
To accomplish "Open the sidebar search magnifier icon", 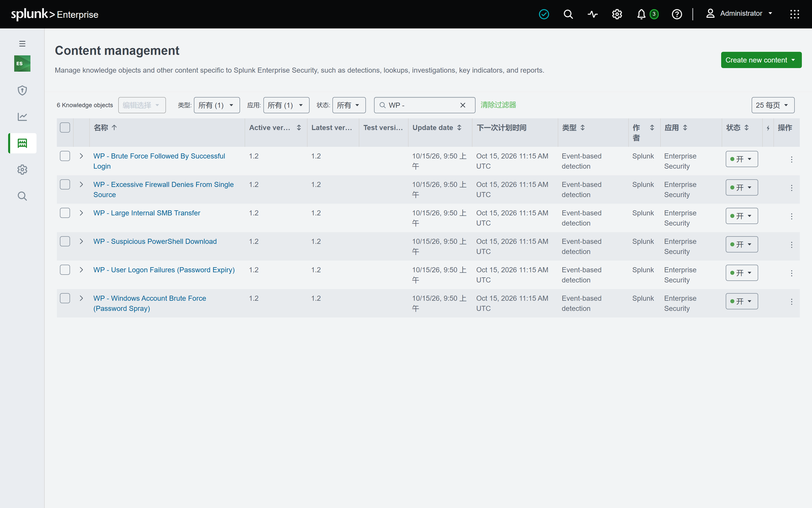I will pyautogui.click(x=22, y=196).
